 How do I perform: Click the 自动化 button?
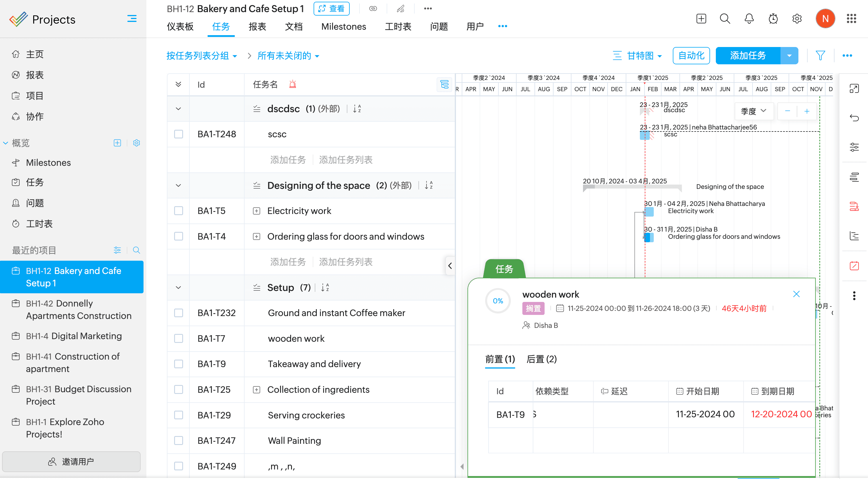point(691,56)
